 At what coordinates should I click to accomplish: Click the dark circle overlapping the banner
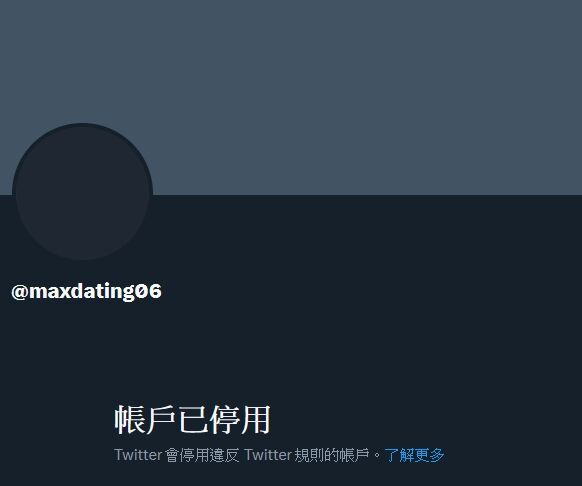pyautogui.click(x=82, y=192)
